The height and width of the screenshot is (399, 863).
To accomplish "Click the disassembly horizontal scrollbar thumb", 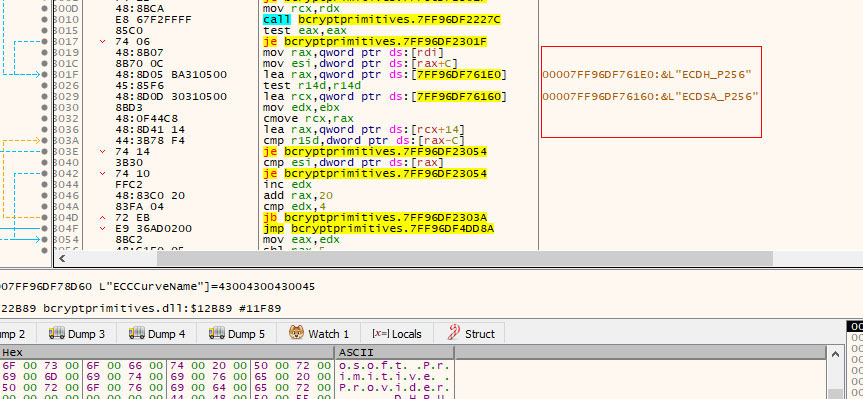I will (465, 258).
